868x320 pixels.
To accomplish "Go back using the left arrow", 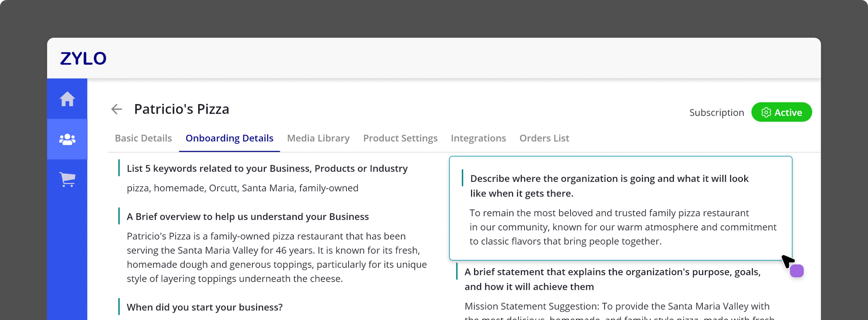I will (116, 109).
